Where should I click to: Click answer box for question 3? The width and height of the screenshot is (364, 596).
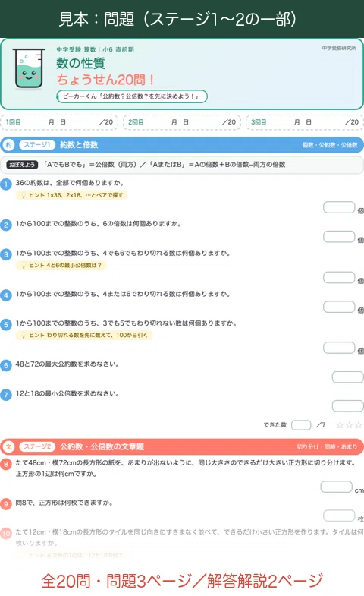339,277
